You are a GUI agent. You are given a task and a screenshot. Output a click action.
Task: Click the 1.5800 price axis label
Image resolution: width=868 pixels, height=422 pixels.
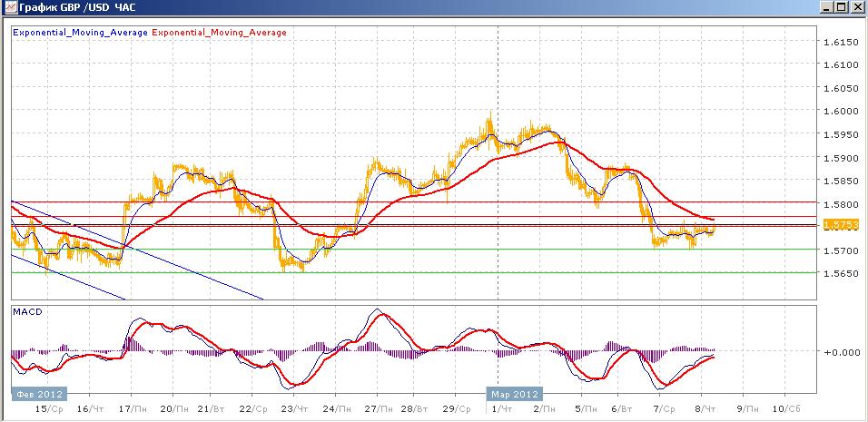tap(842, 204)
